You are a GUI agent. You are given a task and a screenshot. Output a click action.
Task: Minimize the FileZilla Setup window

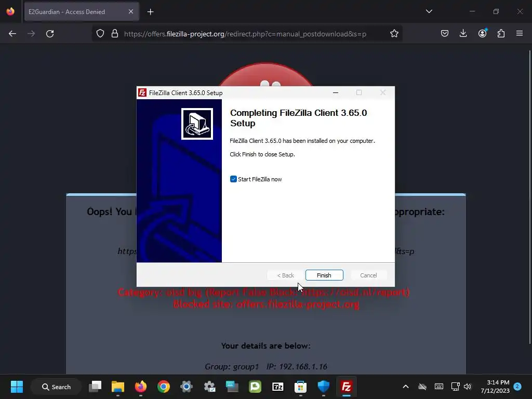[336, 92]
